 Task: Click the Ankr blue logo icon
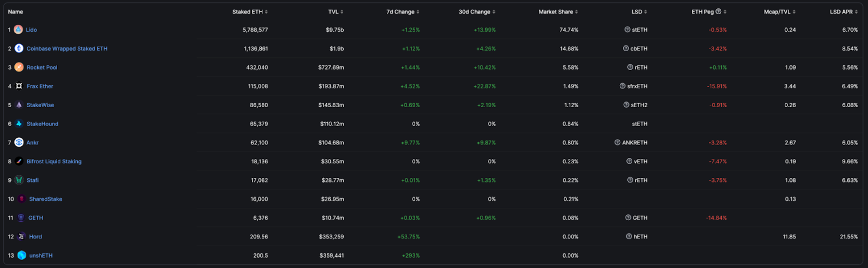click(x=19, y=142)
